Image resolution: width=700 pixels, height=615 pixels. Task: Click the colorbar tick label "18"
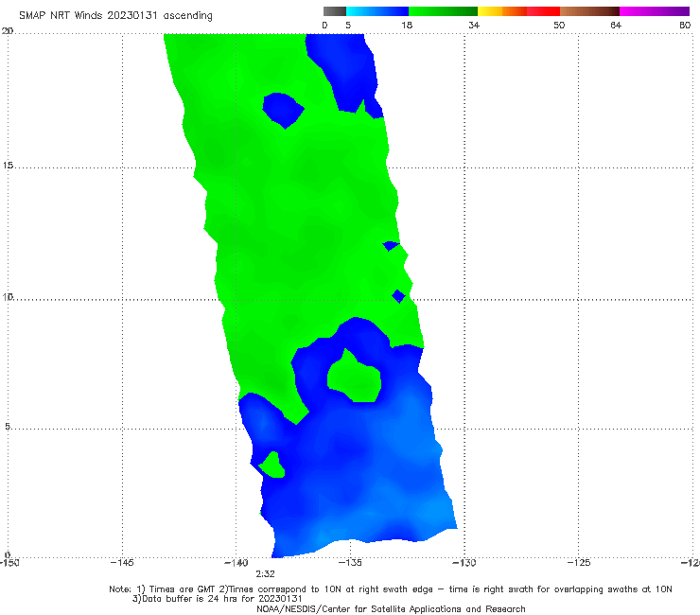coord(407,25)
